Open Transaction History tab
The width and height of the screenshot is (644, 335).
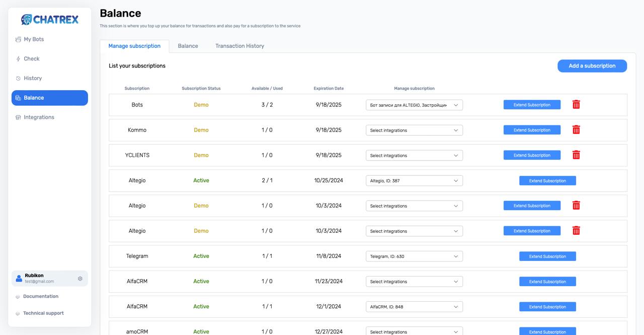239,46
